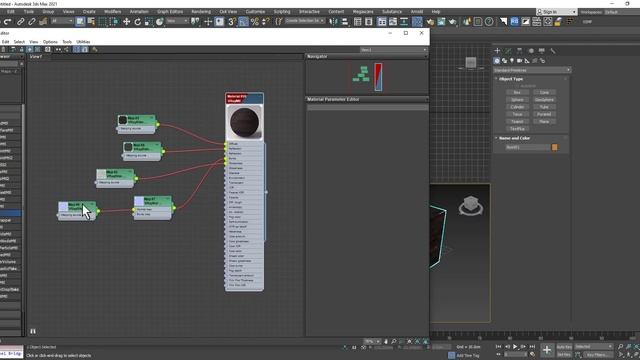640x360 pixels.
Task: Click the Select and Link chain icon
Action: coord(20,22)
